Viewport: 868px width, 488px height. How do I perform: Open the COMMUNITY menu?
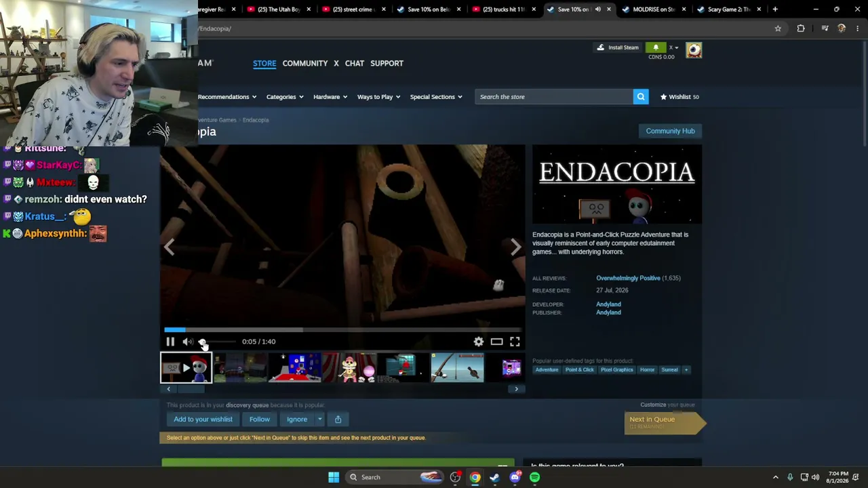click(305, 63)
